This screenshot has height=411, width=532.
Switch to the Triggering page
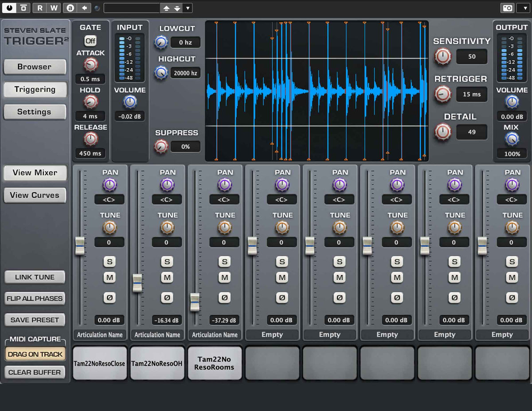click(35, 89)
